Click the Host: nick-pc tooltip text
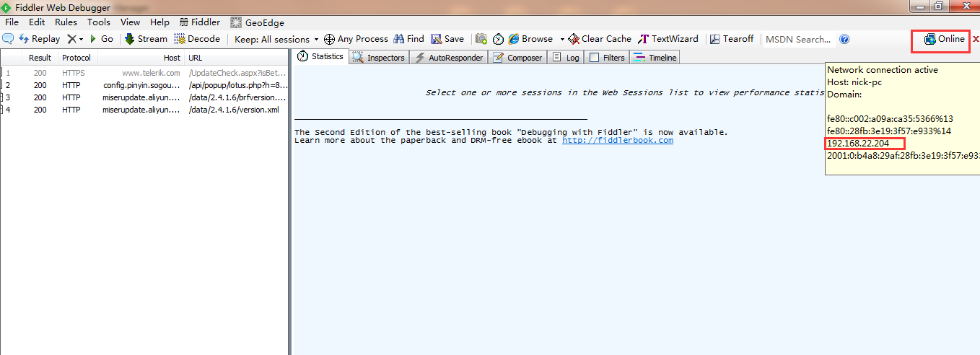Image resolution: width=980 pixels, height=355 pixels. coord(854,82)
